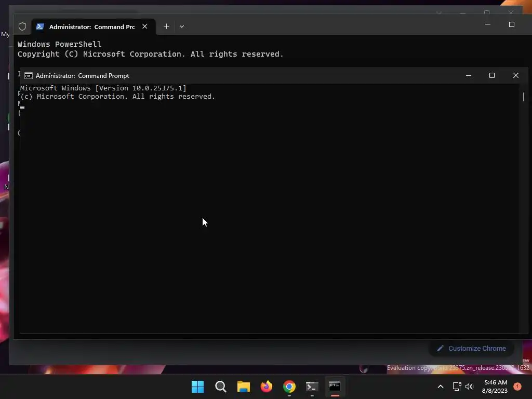Click the Command Prompt window title text
Image resolution: width=532 pixels, height=399 pixels.
tap(83, 76)
